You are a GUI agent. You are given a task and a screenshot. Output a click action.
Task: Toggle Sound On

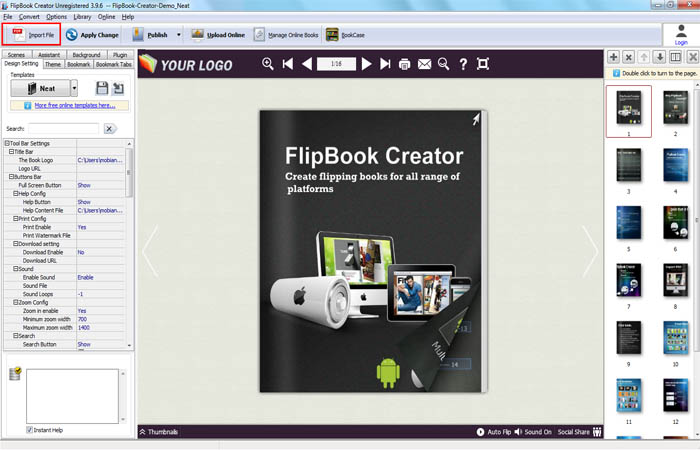[533, 432]
